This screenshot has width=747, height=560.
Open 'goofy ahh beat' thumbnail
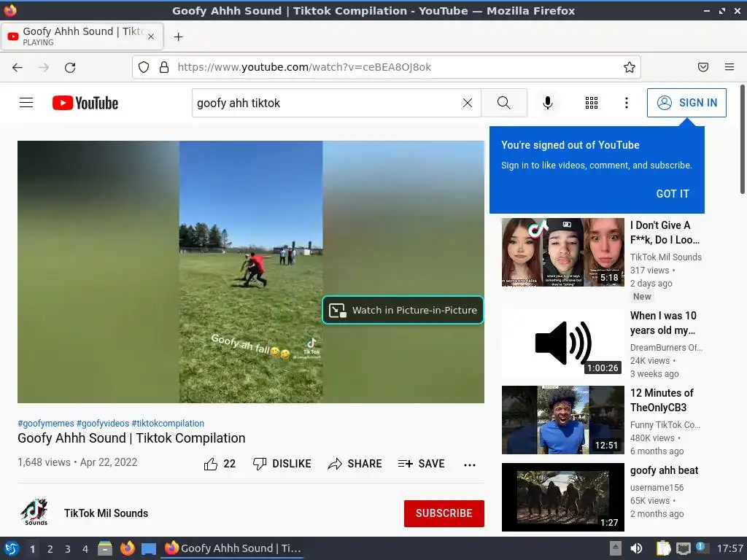pyautogui.click(x=562, y=497)
